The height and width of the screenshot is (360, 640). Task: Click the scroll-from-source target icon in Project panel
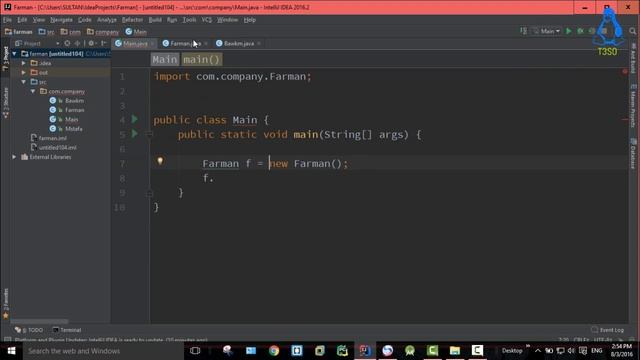pyautogui.click(x=67, y=43)
